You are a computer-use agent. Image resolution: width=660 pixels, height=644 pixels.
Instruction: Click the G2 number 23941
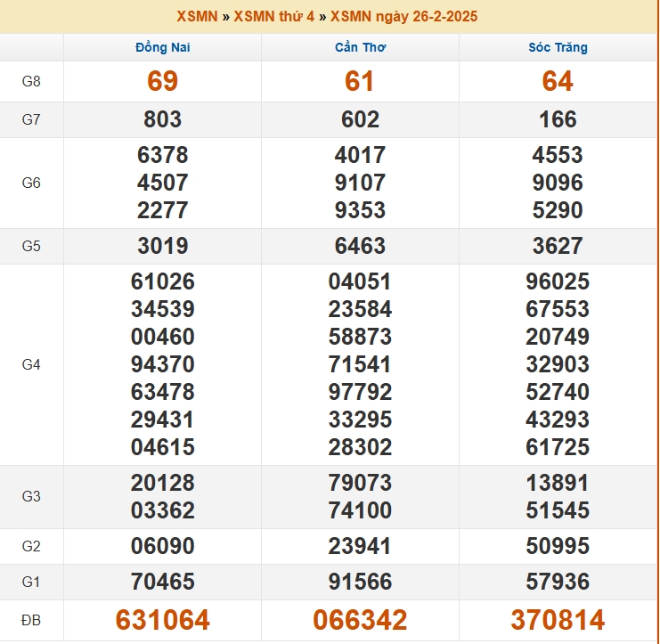[360, 546]
